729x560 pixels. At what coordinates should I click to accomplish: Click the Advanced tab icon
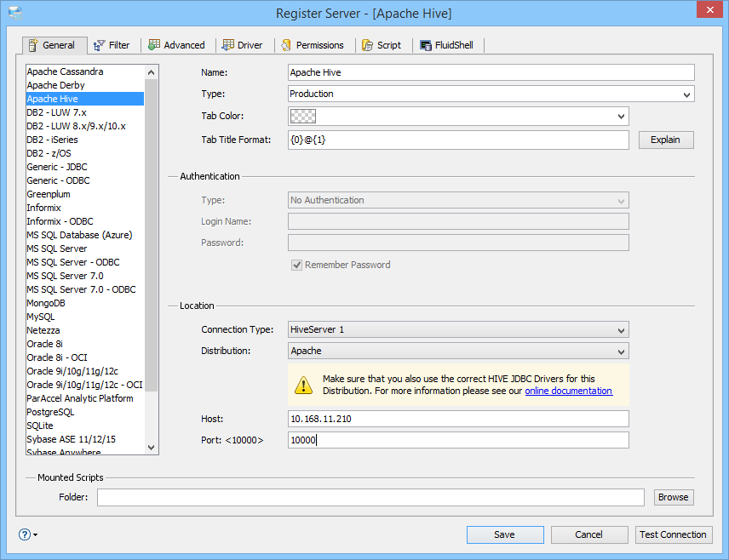(x=154, y=44)
